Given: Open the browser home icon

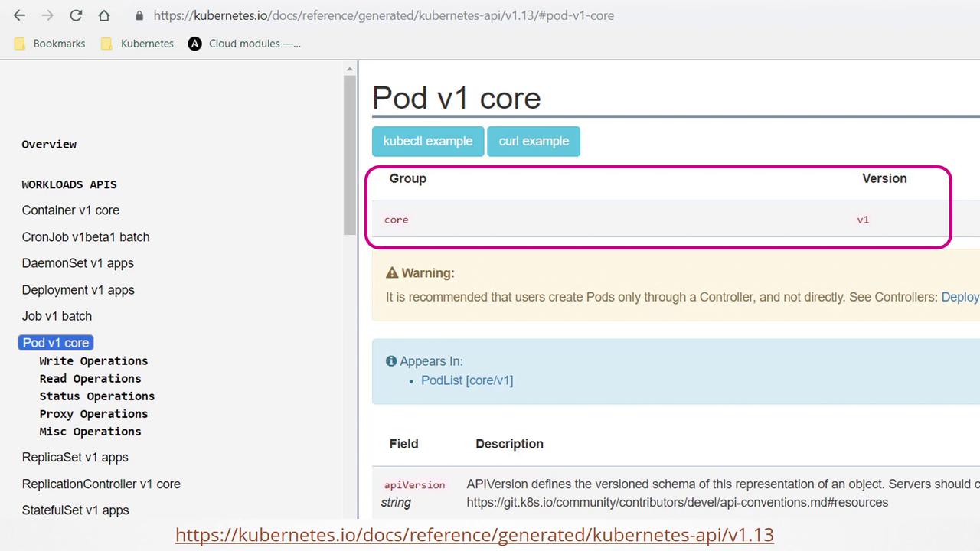Looking at the screenshot, I should (104, 15).
